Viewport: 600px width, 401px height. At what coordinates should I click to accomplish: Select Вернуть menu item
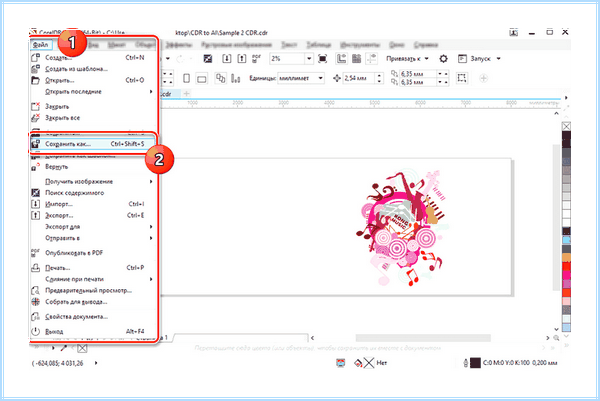[x=93, y=167]
